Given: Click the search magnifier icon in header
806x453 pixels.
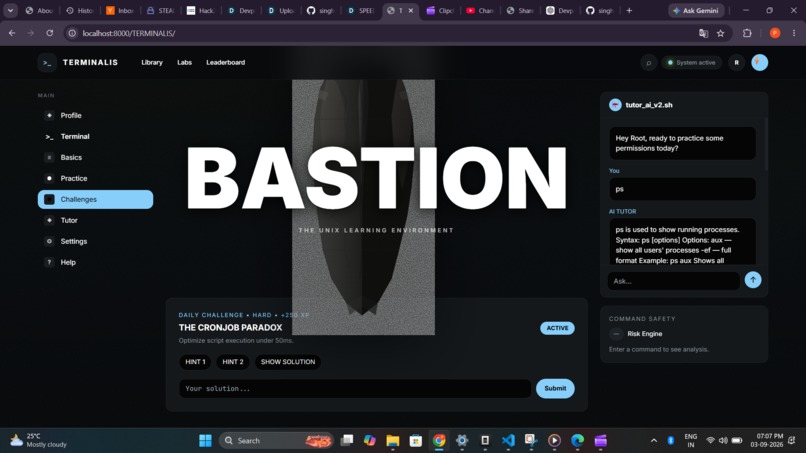Looking at the screenshot, I should [649, 63].
